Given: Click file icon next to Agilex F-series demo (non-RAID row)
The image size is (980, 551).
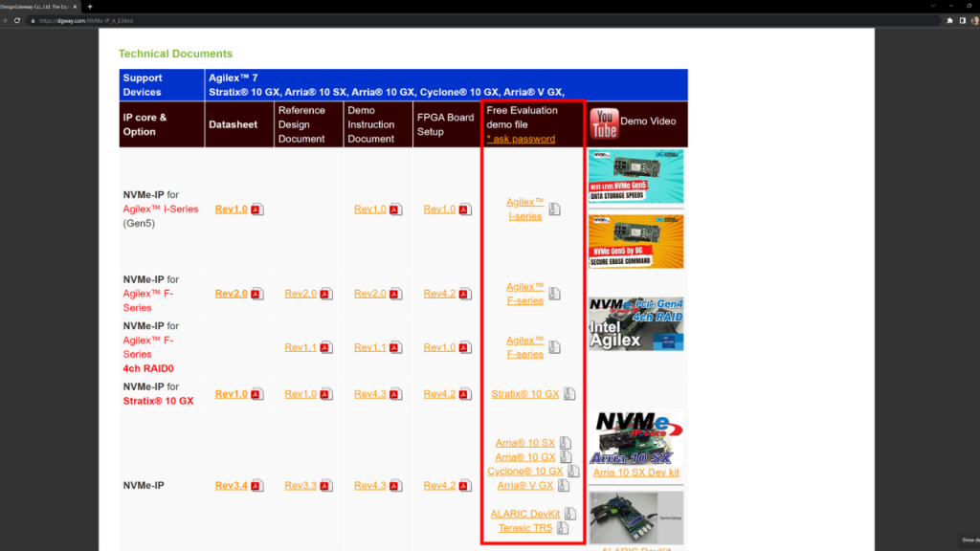Looking at the screenshot, I should [x=554, y=294].
